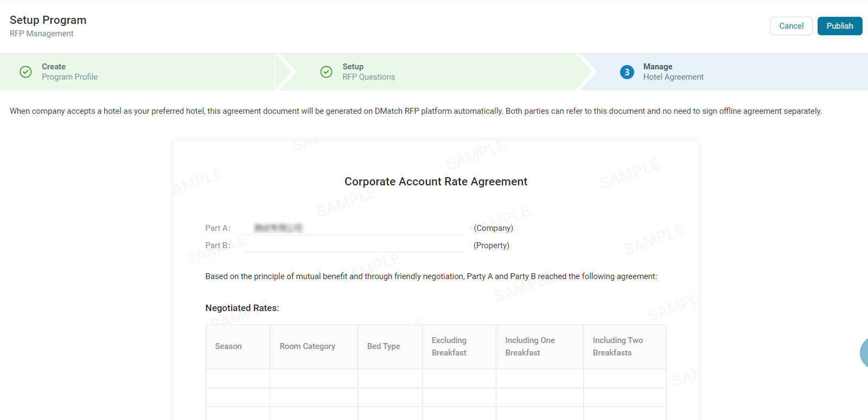The height and width of the screenshot is (420, 868).
Task: Click the mutual benefit agreement paragraph
Action: click(431, 276)
